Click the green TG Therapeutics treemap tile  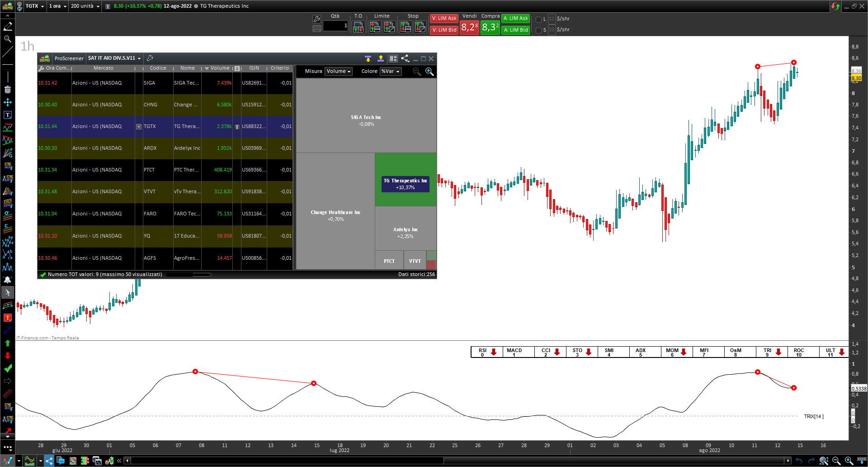(406, 180)
